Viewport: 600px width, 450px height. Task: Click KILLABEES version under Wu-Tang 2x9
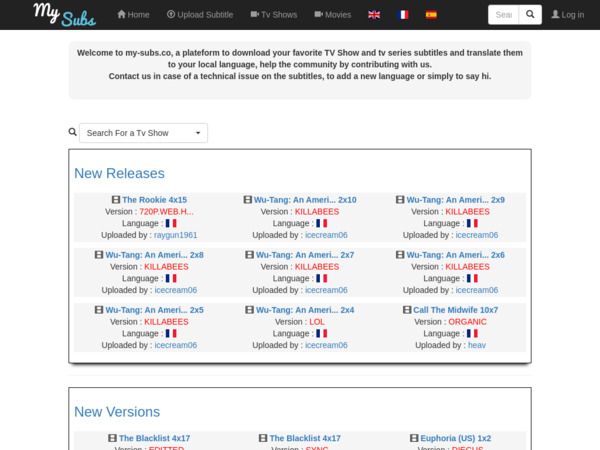click(467, 212)
